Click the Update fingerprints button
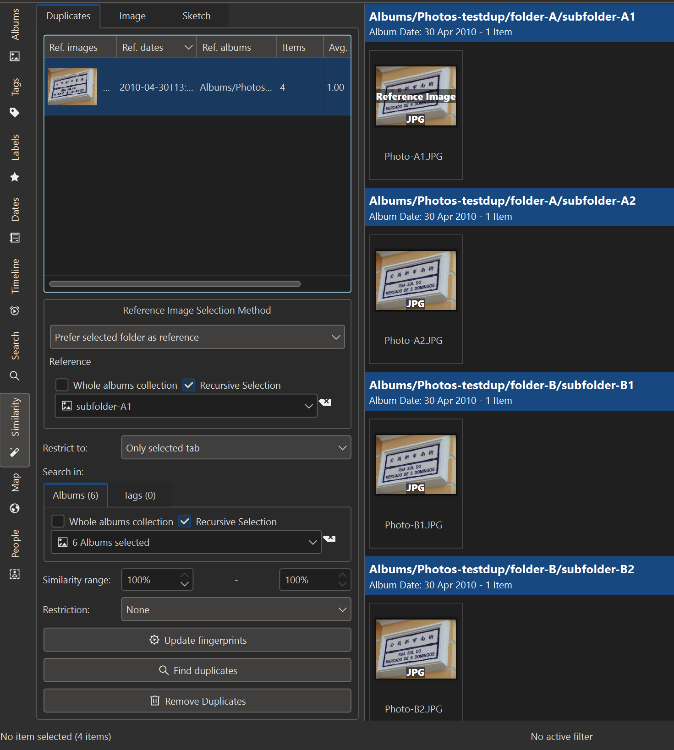The width and height of the screenshot is (674, 750). (197, 640)
